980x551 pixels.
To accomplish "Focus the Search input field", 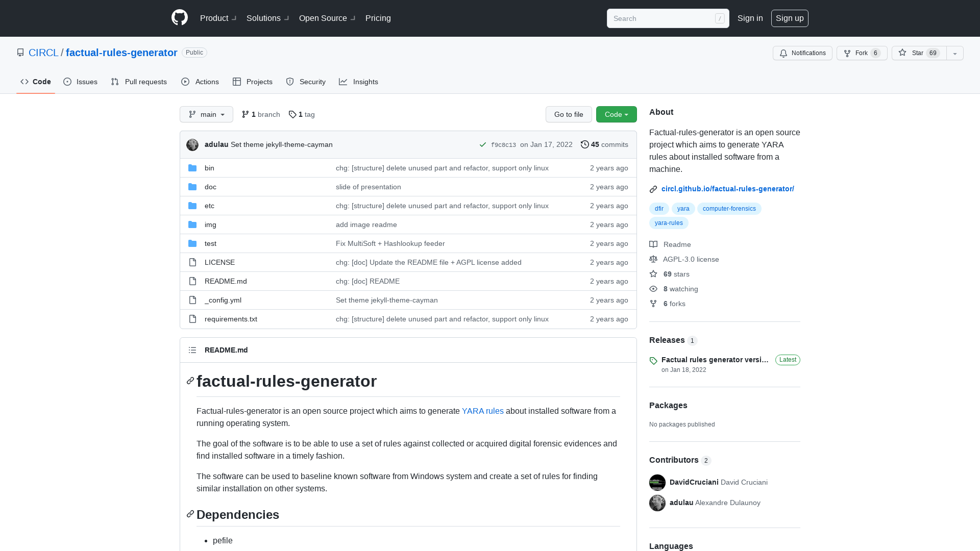I will [668, 18].
